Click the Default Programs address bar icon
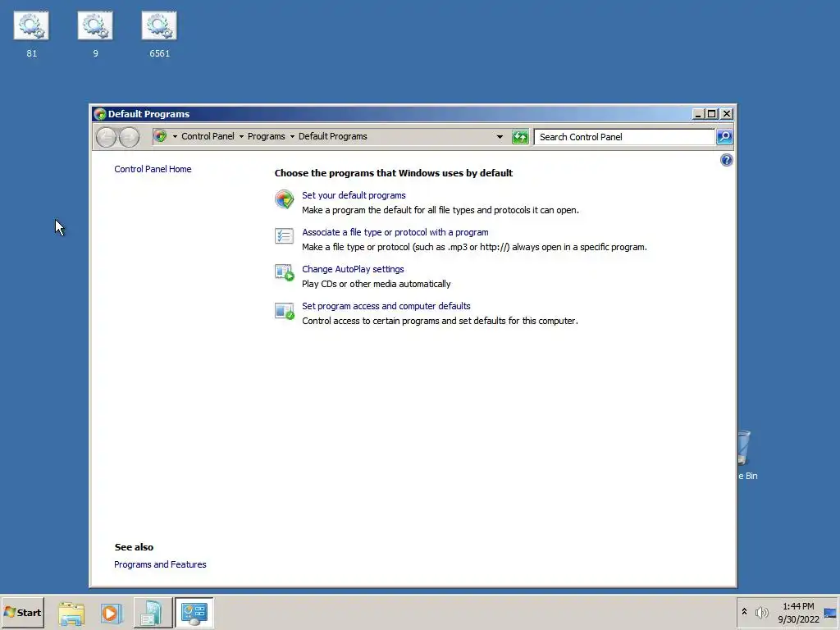 click(x=160, y=136)
